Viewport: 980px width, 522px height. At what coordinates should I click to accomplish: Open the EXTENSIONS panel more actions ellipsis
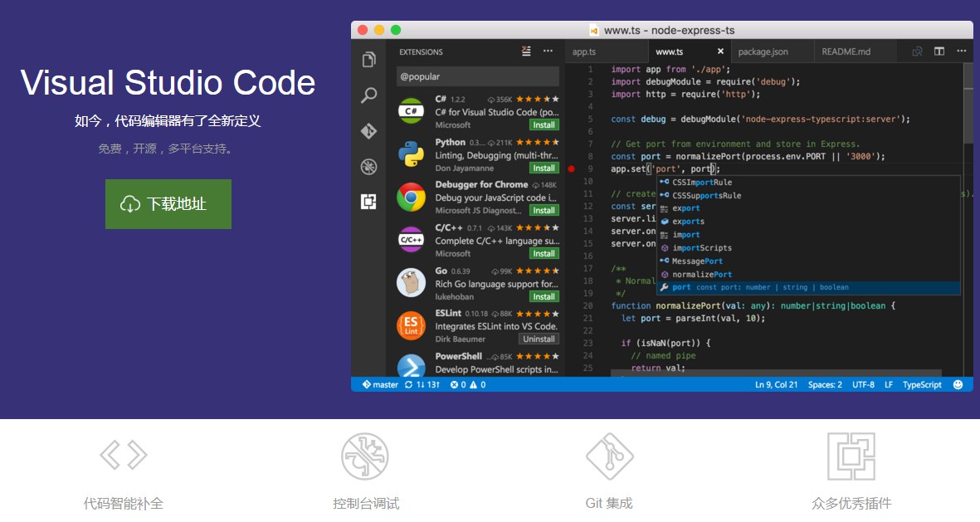click(549, 51)
